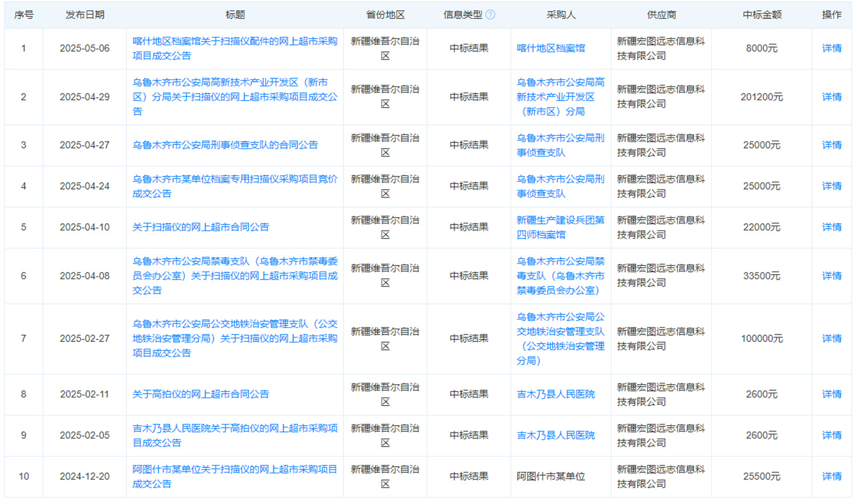
Task: Click purchaser 吉木乃县人民医院 in row 8
Action: click(x=556, y=394)
